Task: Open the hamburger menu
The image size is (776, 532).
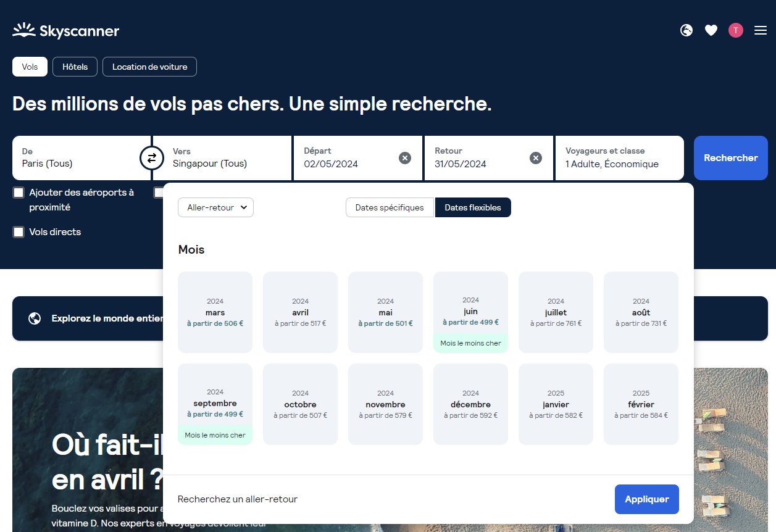Action: click(x=761, y=30)
